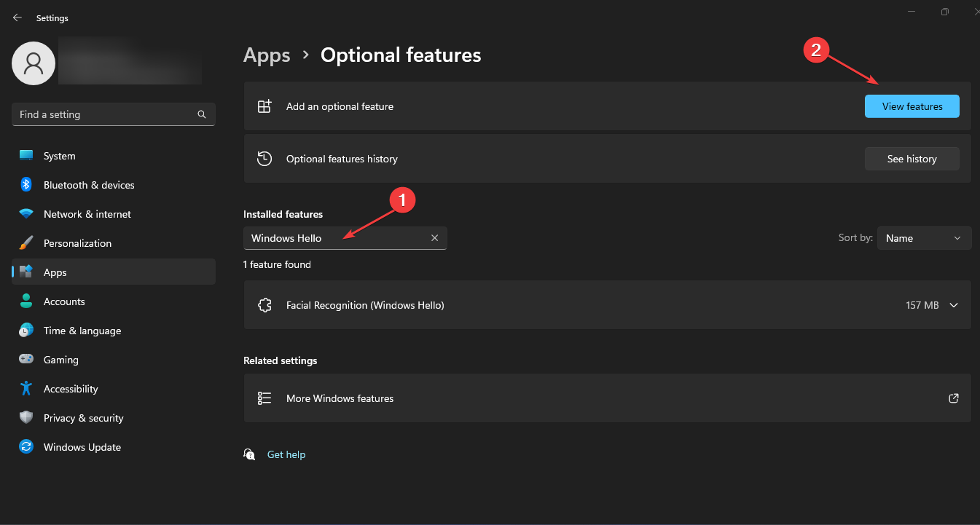Click the 157 MB size value
Screen dimensions: 980x525
922,305
